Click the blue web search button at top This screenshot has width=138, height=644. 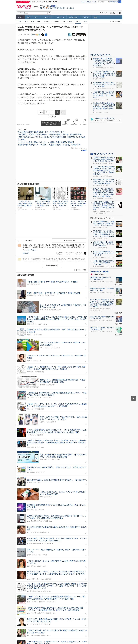[120, 2]
